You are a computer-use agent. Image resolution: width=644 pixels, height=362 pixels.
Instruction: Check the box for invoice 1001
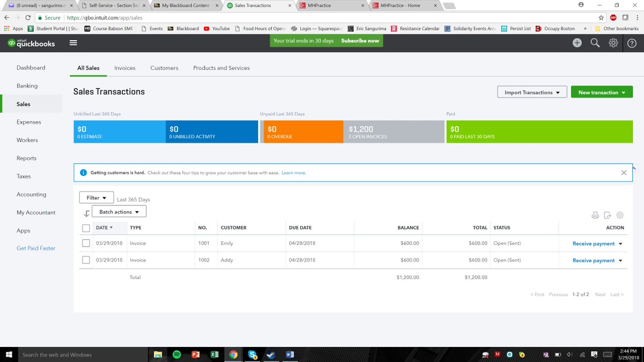[x=86, y=243]
